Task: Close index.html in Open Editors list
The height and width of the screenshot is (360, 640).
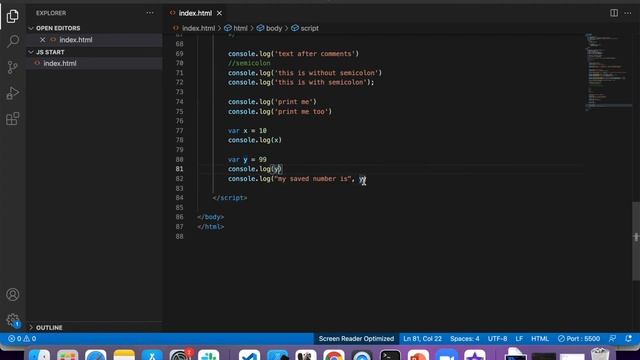Action: (x=42, y=40)
